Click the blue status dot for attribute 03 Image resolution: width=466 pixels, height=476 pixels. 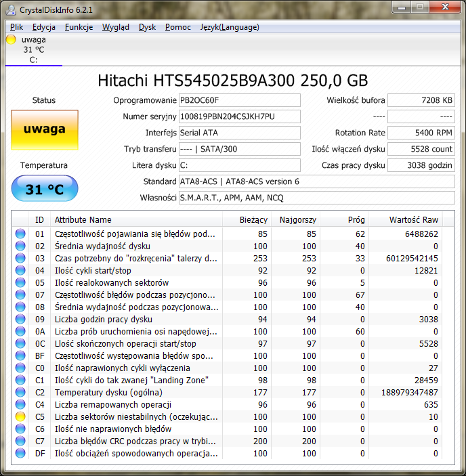20,258
